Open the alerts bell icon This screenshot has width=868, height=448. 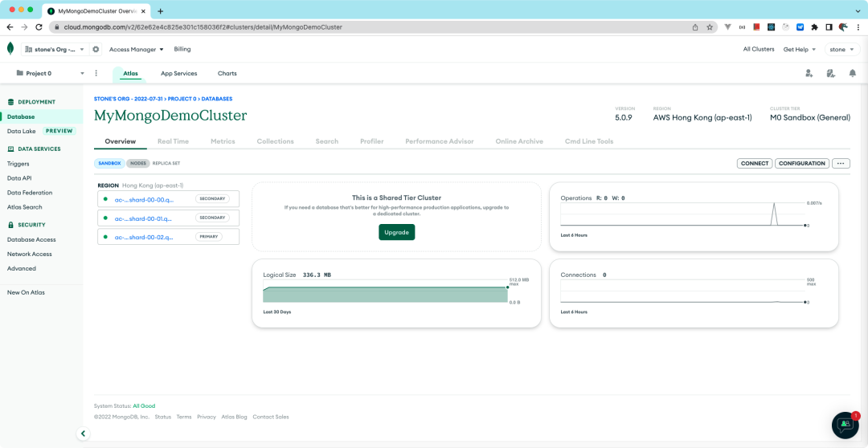(x=853, y=73)
